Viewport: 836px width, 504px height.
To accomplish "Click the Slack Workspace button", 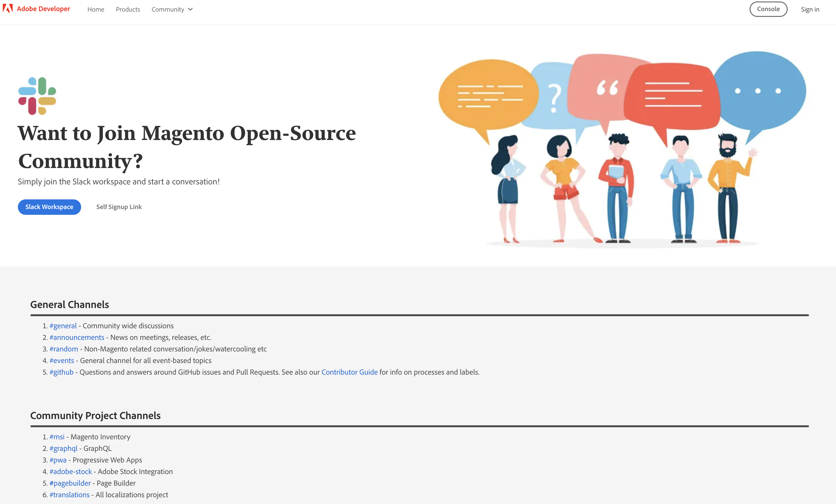I will pyautogui.click(x=49, y=207).
